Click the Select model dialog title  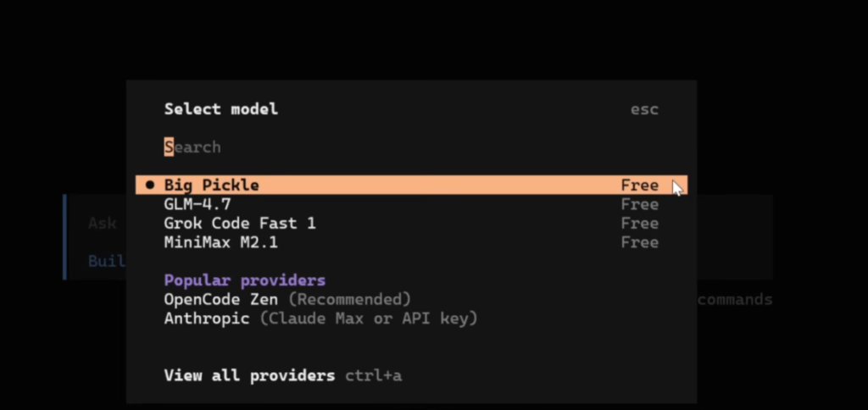point(220,109)
